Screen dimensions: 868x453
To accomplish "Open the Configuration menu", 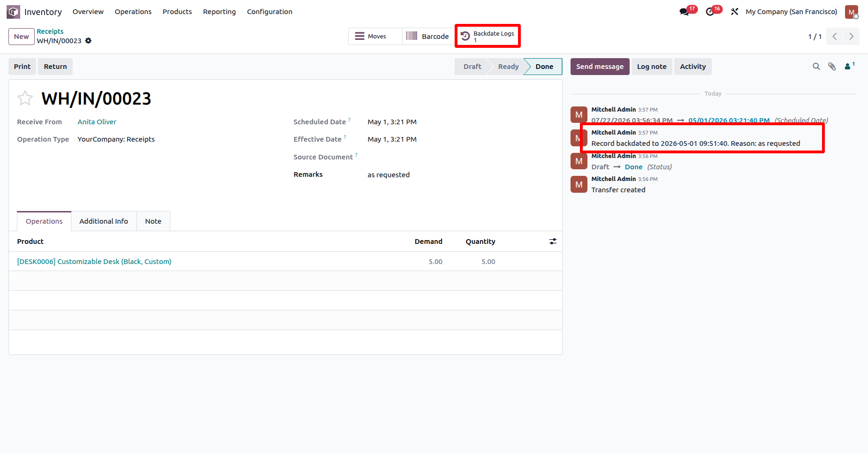I will tap(270, 12).
